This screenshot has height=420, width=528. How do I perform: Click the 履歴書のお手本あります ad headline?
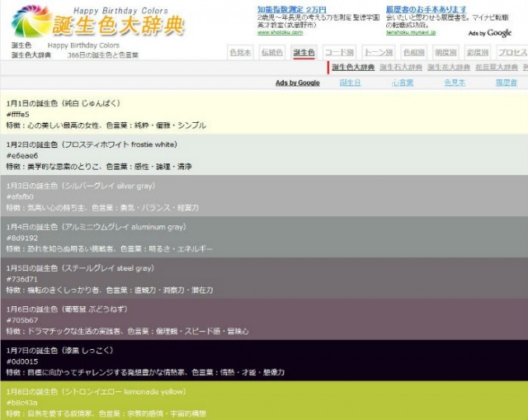426,9
